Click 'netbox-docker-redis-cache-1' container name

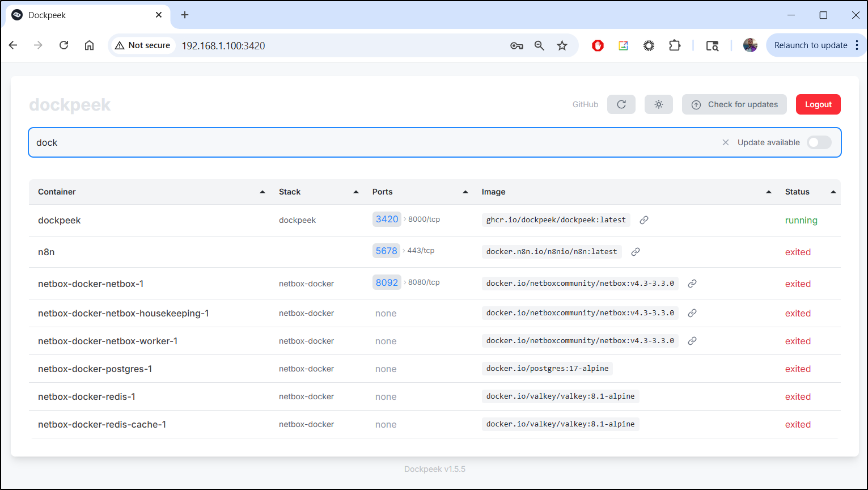(x=102, y=424)
